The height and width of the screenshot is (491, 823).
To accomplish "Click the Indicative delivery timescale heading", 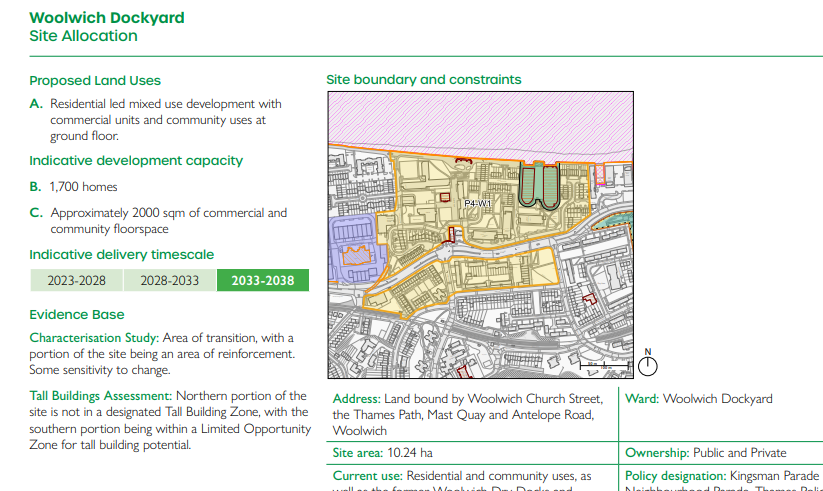I will [x=122, y=255].
